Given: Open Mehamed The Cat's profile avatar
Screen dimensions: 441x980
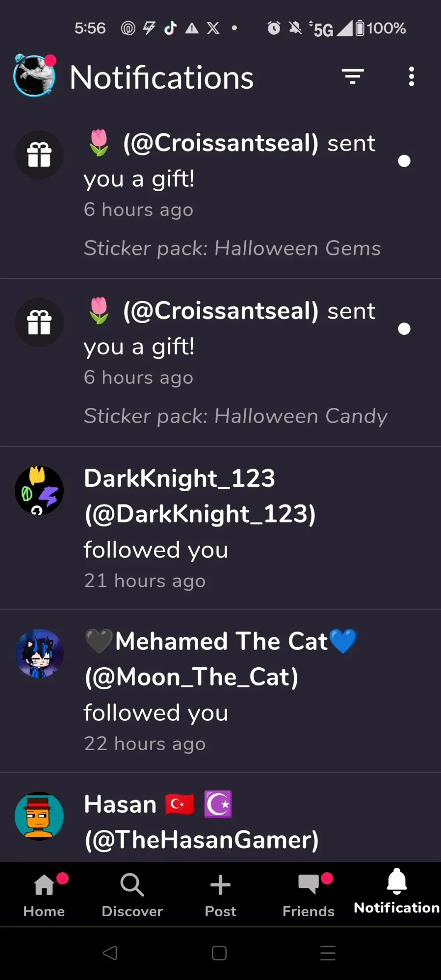Looking at the screenshot, I should [x=39, y=653].
